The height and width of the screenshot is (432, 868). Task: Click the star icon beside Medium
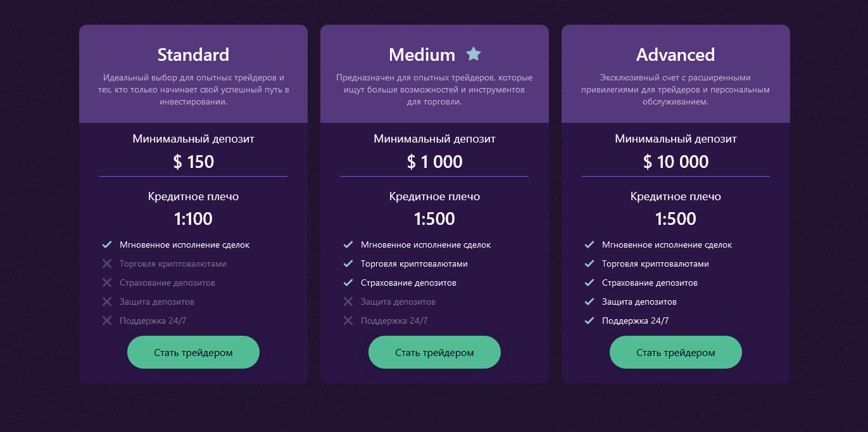click(473, 54)
